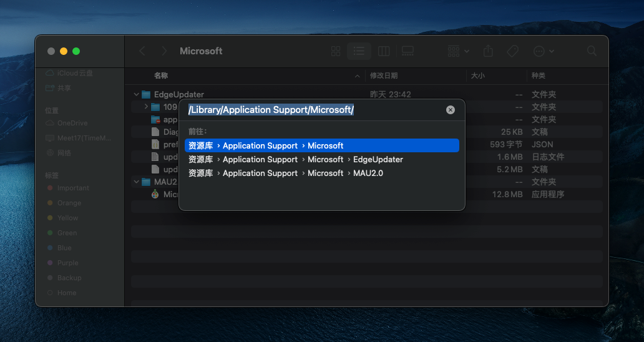Select the 1.6 MB log file icon

155,157
